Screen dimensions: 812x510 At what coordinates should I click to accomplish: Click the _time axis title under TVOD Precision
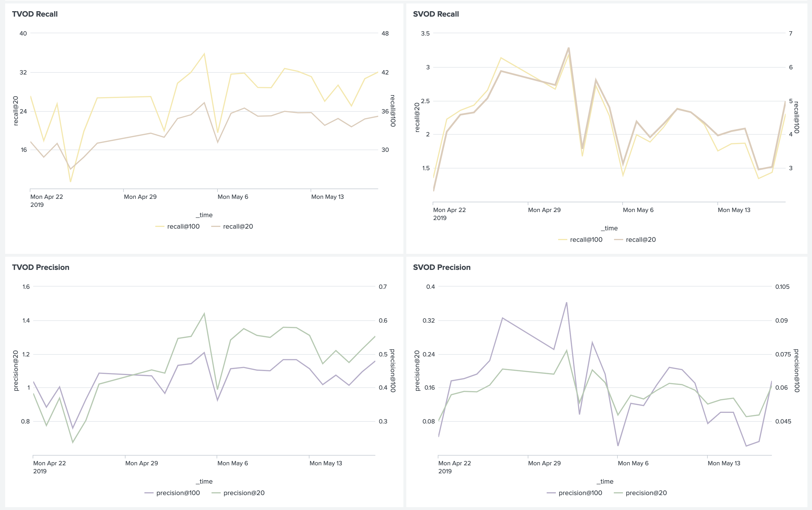click(x=204, y=481)
